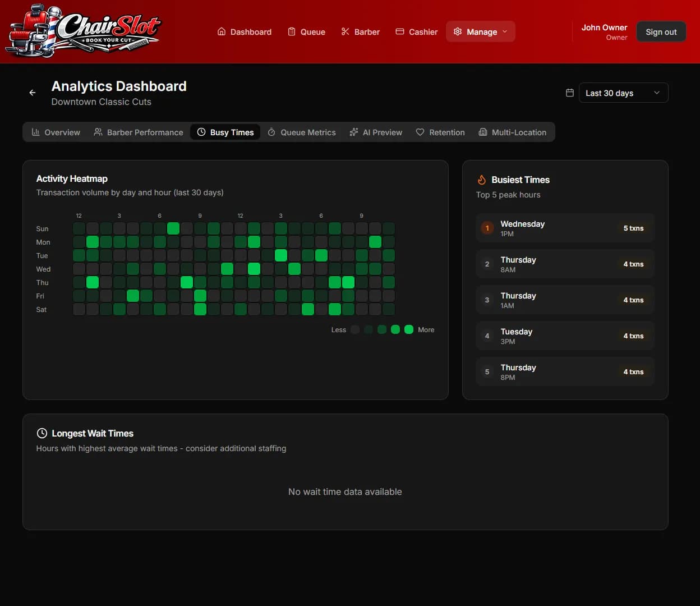Click the calendar icon near the date filter

[x=569, y=92]
